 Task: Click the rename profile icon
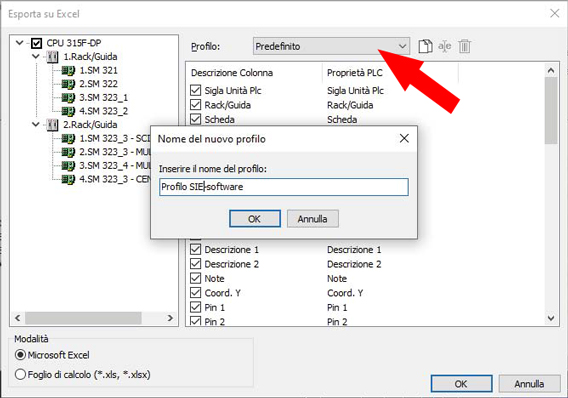tap(444, 46)
